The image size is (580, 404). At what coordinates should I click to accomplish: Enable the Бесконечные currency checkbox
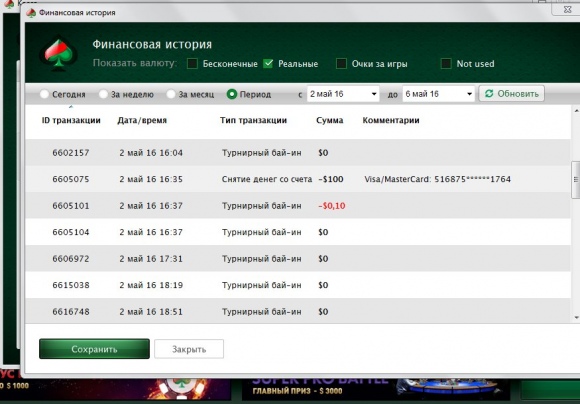point(192,63)
